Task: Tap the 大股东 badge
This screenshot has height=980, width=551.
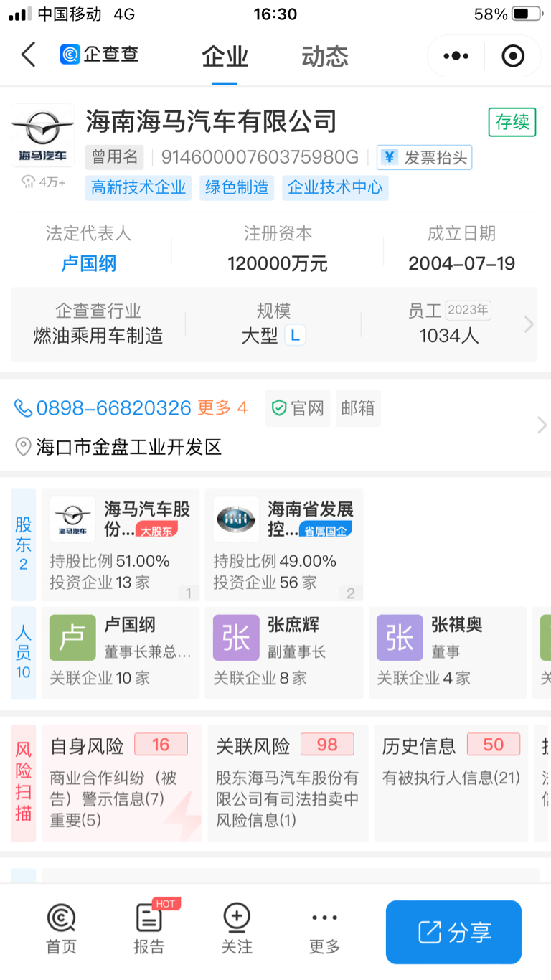Action: (156, 531)
